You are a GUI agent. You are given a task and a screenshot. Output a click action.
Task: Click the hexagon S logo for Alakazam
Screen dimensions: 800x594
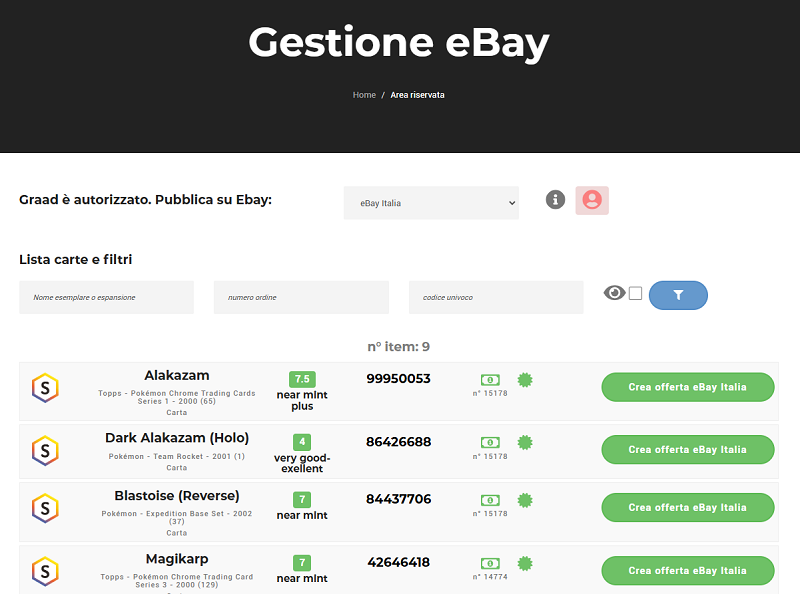click(45, 388)
